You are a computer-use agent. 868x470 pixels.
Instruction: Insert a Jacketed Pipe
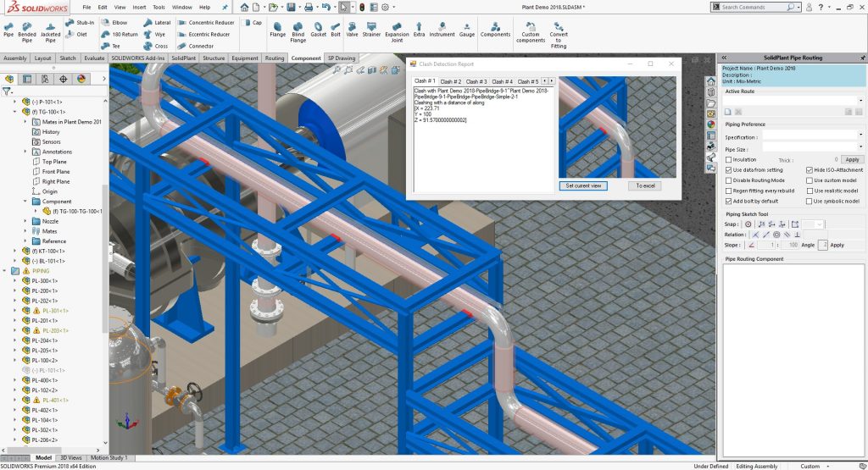pos(50,33)
